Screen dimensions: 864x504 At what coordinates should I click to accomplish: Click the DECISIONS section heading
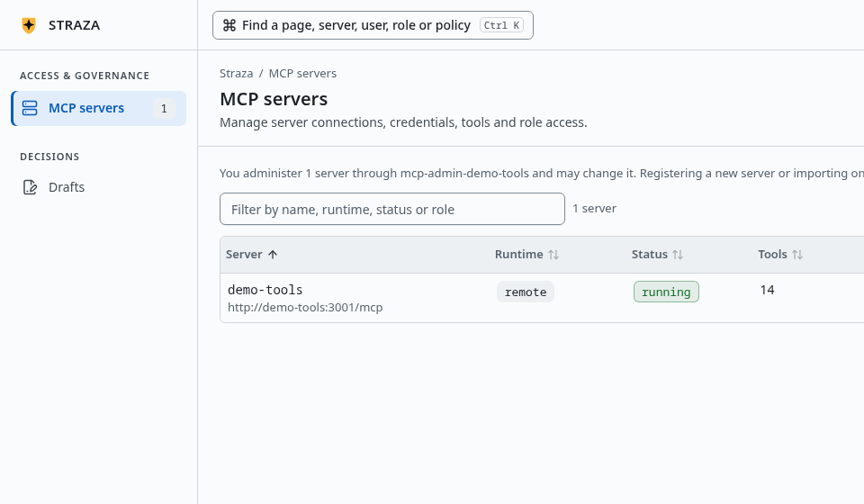coord(49,157)
